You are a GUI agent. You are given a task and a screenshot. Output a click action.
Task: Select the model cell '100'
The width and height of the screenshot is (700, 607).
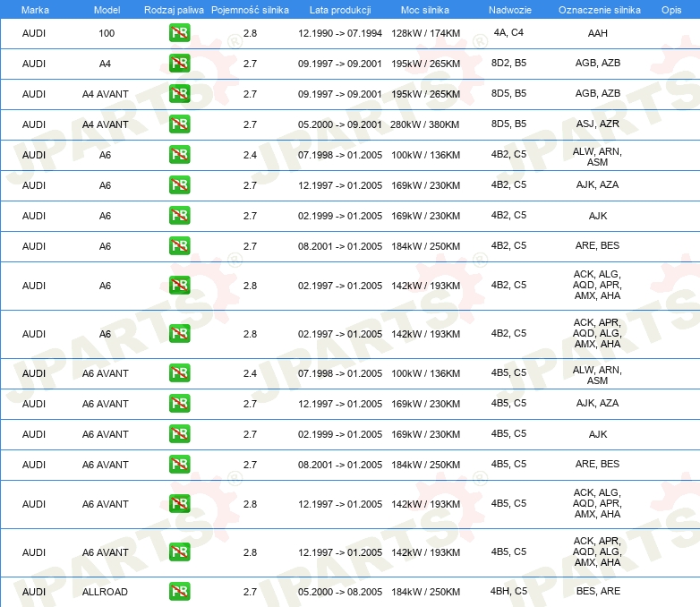coord(107,33)
